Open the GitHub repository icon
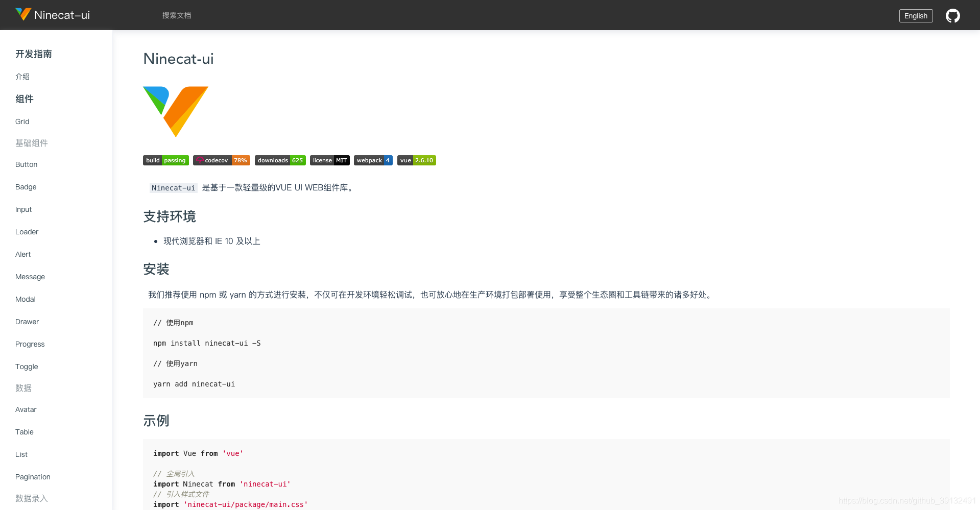This screenshot has height=510, width=980. tap(952, 15)
